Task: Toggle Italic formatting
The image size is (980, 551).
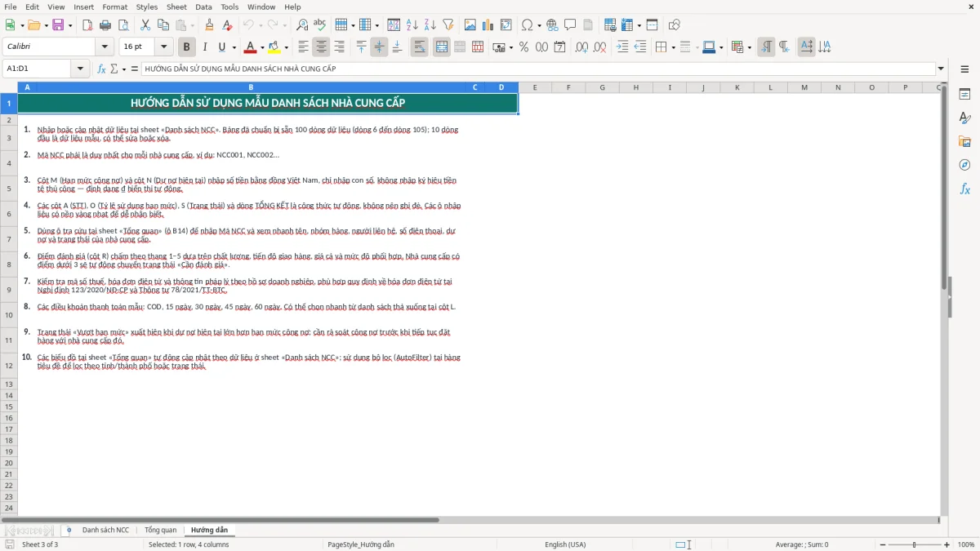Action: coord(204,47)
